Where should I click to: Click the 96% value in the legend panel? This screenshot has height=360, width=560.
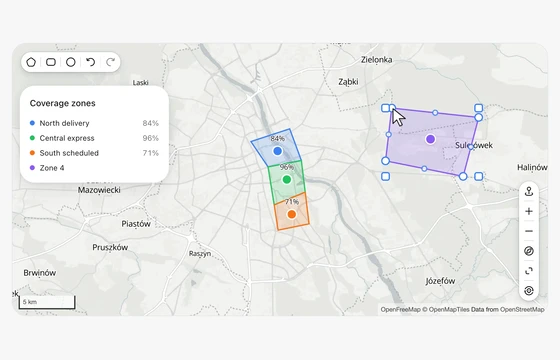tap(150, 138)
